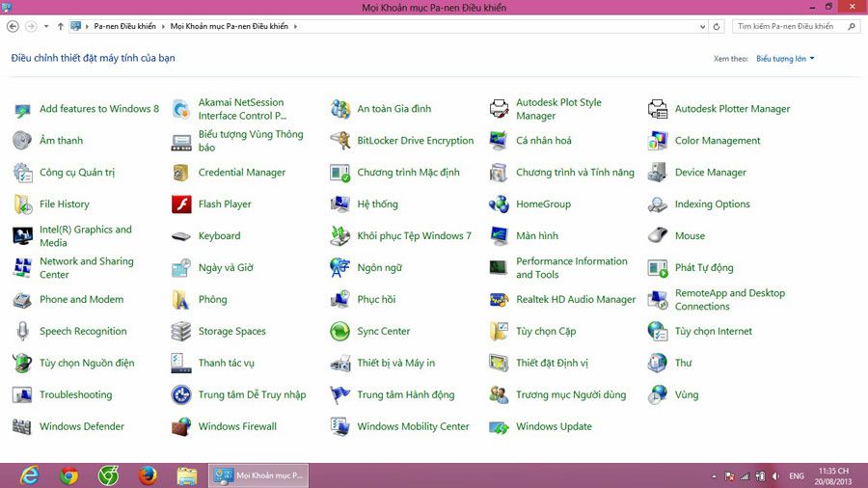Click the volume speaker icon in tray
The height and width of the screenshot is (488, 868).
(775, 475)
